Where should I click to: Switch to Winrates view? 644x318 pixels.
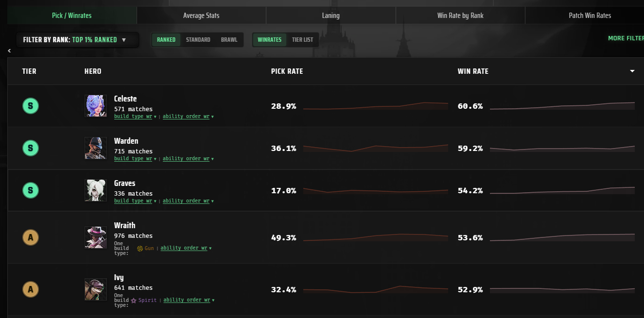click(x=270, y=40)
